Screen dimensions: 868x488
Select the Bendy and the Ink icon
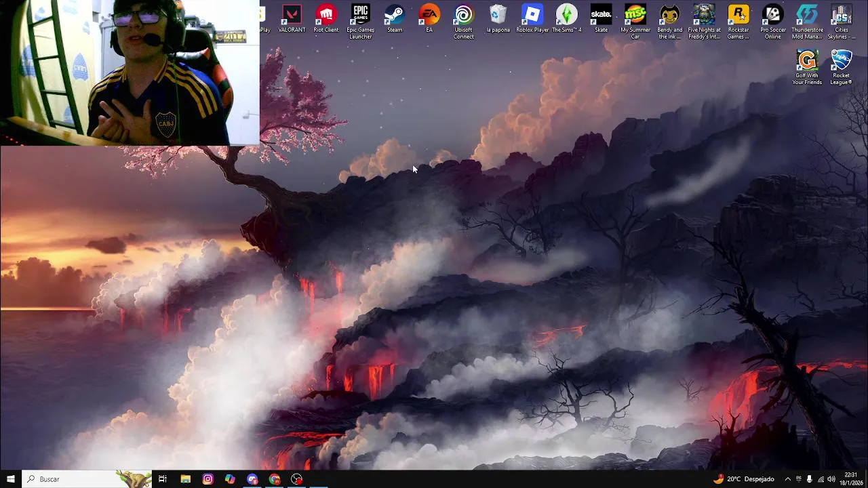(670, 22)
